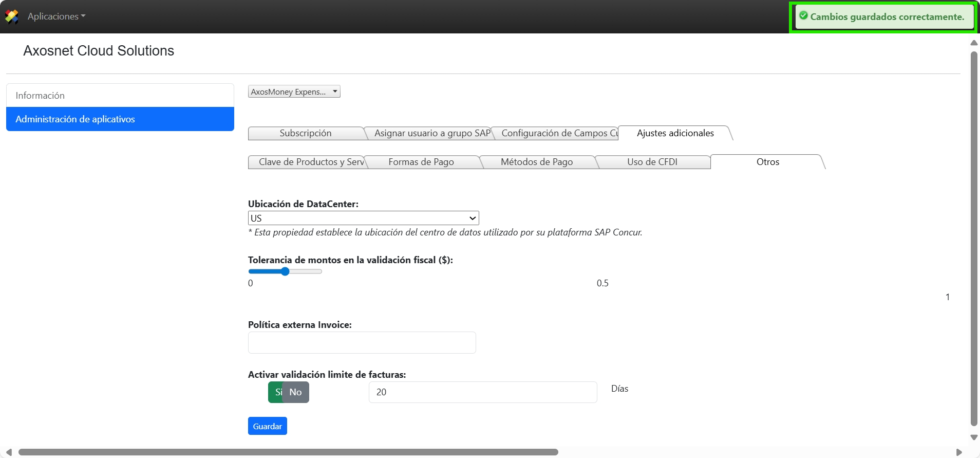Open the Formas de Pago tab
Viewport: 980px width, 458px height.
point(421,162)
